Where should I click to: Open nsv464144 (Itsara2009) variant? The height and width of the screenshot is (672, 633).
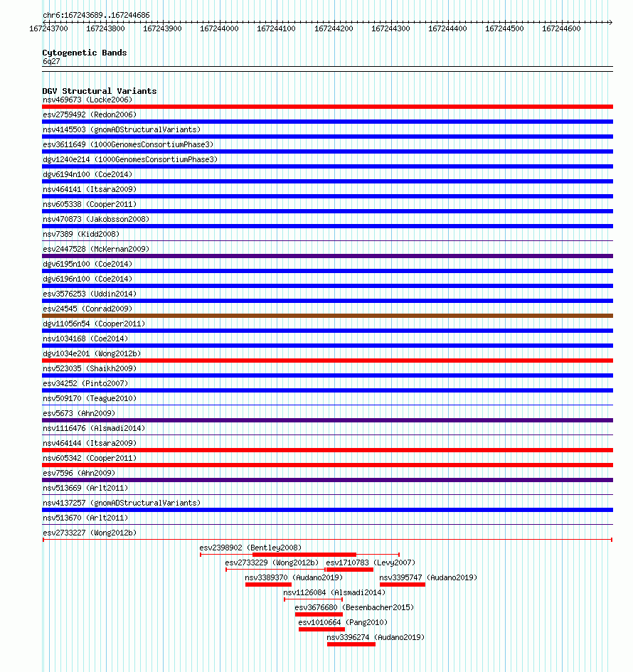[90, 444]
